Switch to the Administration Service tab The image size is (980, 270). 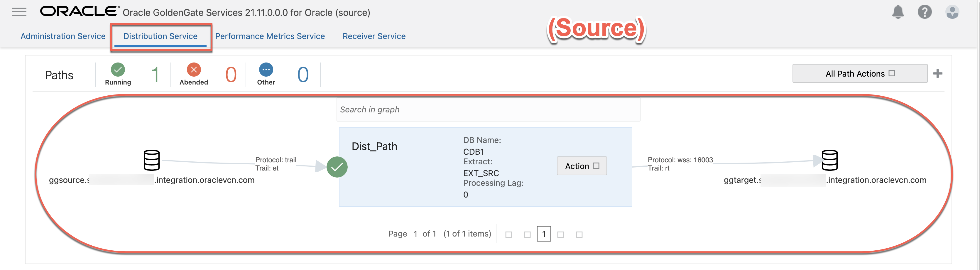(x=63, y=36)
